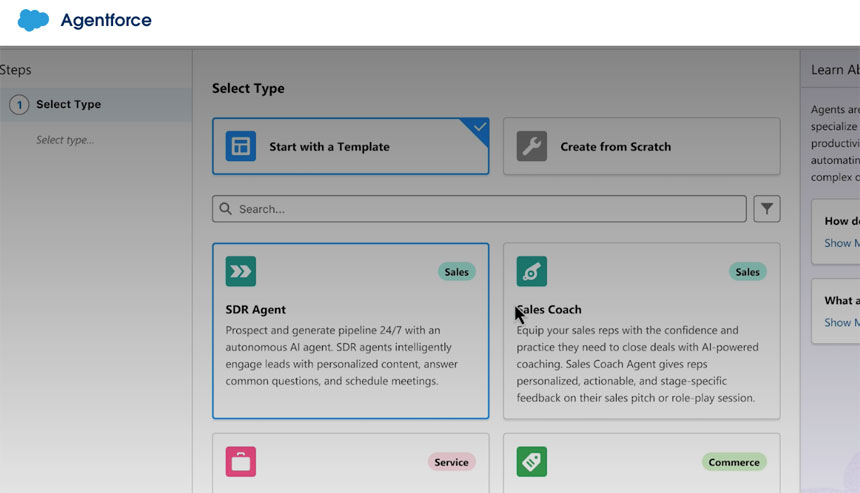Expand the first Show More link
Viewport: 860px width, 493px height.
838,243
